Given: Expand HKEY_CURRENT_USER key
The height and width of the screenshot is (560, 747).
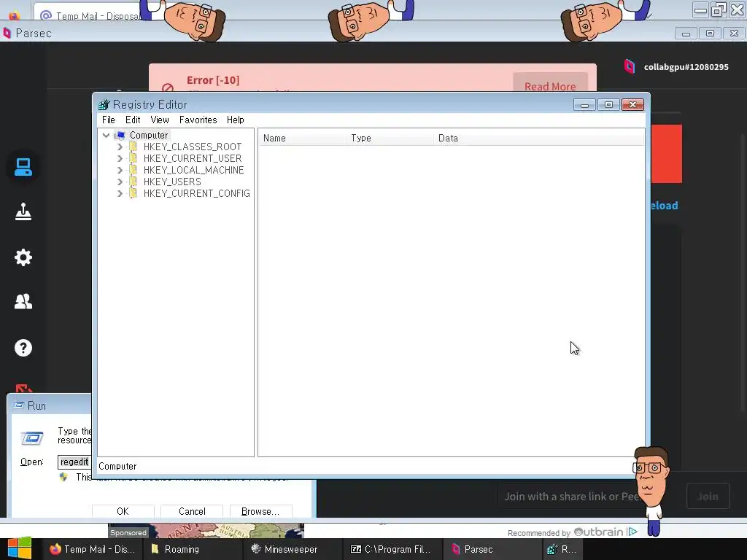Looking at the screenshot, I should pos(120,158).
